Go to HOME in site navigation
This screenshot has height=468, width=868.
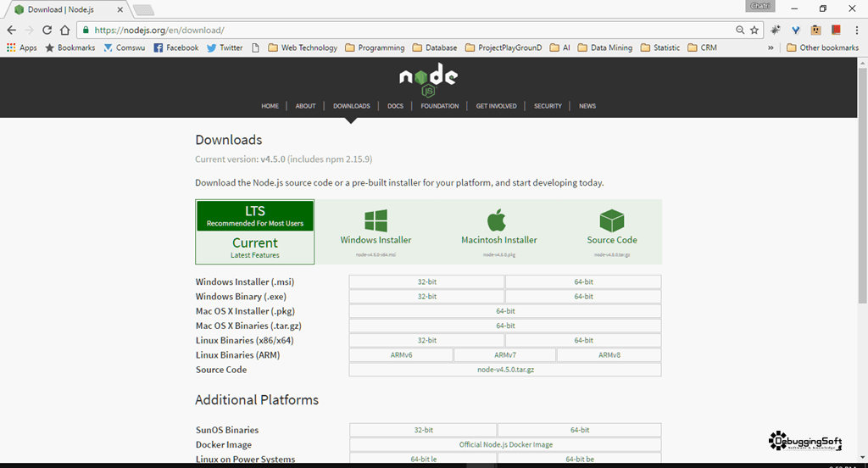click(270, 106)
